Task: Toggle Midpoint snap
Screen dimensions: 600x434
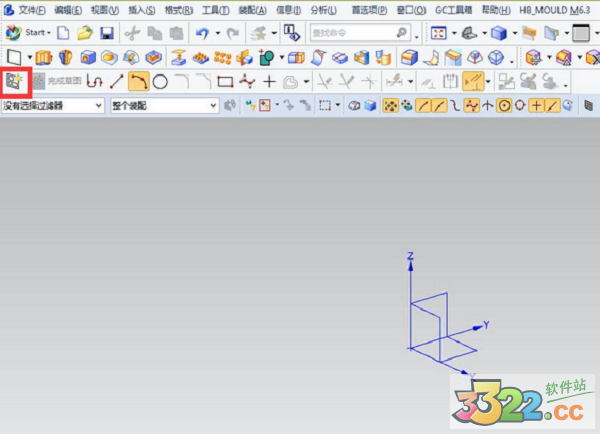Action: (439, 105)
